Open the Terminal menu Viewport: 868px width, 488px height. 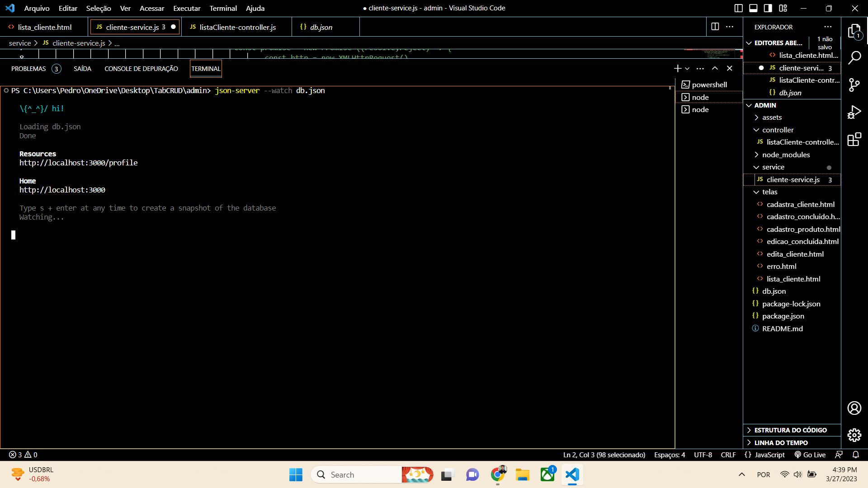223,8
